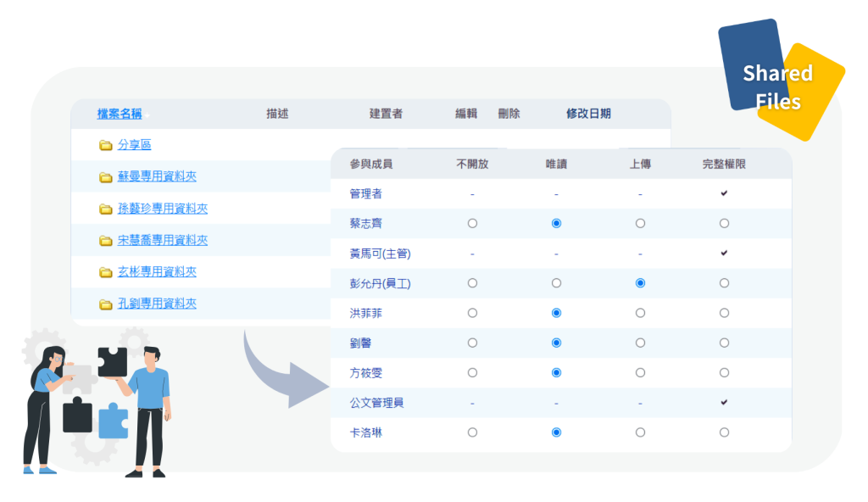Open the 蘇曼專用資料夾 folder link
Image resolution: width=868 pixels, height=502 pixels.
(157, 177)
